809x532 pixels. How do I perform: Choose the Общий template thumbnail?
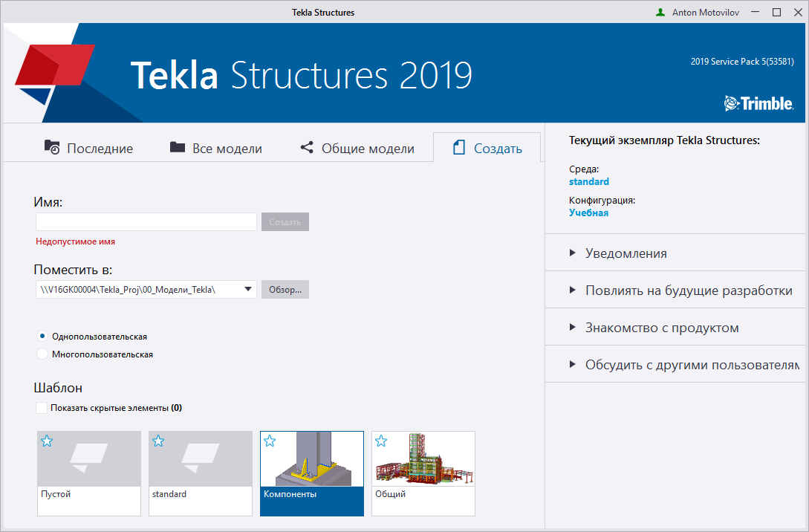point(423,473)
